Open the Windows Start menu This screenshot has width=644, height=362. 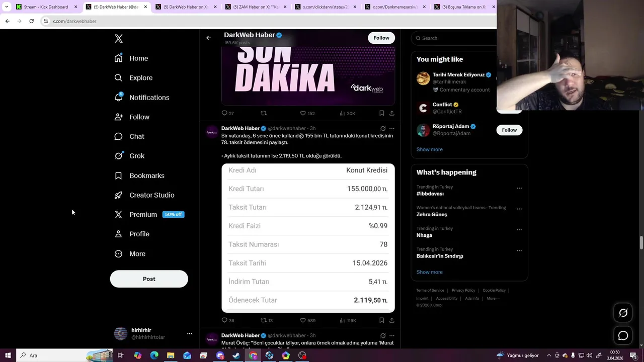8,355
